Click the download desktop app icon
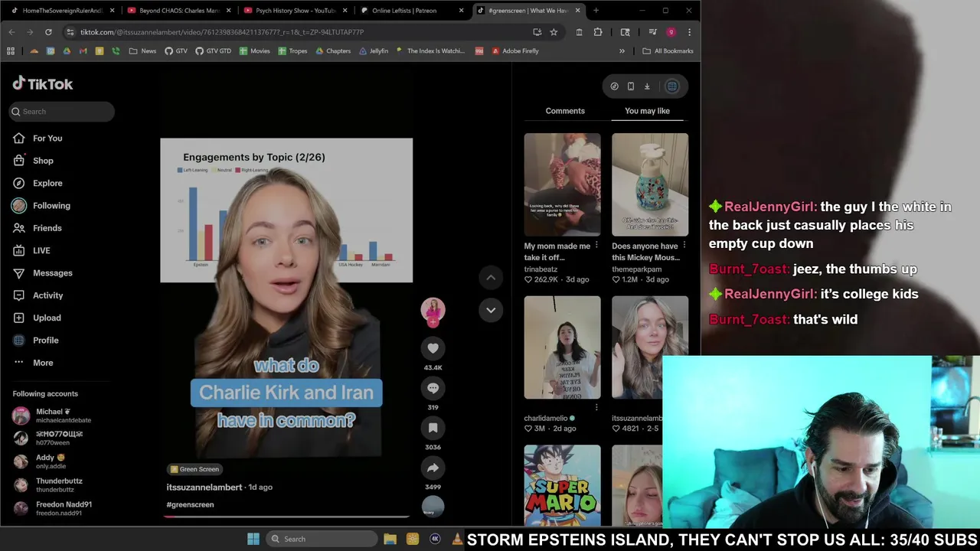The width and height of the screenshot is (980, 551). 647,86
